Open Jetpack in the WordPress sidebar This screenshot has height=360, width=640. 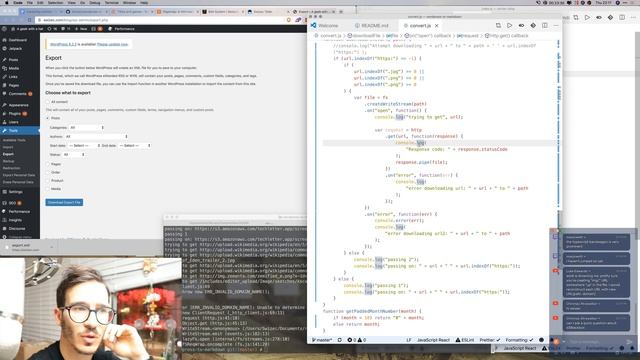coord(15,49)
